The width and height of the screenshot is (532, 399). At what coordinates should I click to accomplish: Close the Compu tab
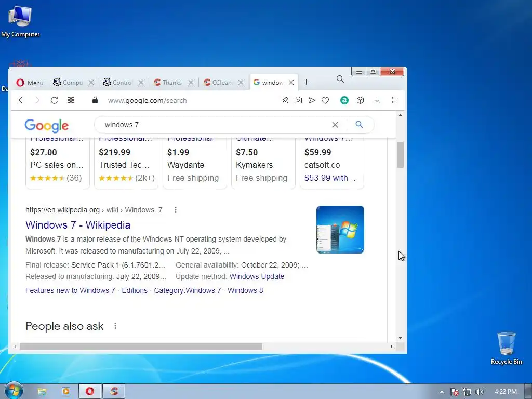[x=91, y=83]
